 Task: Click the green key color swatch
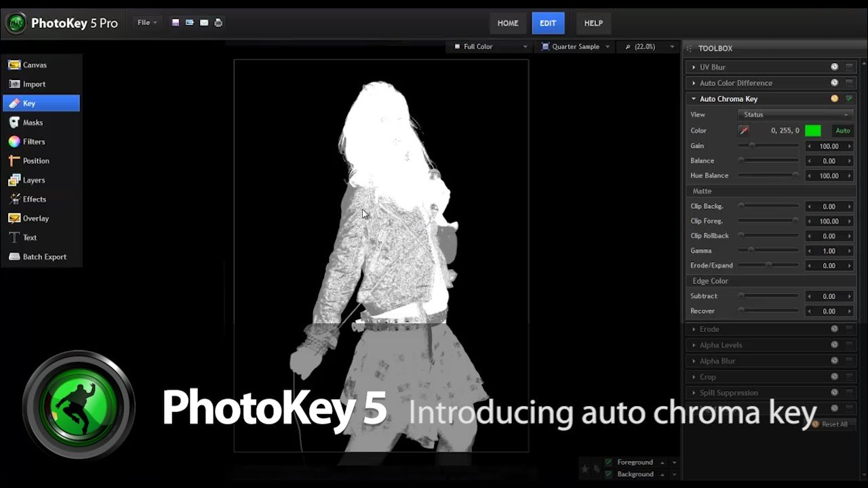point(812,130)
